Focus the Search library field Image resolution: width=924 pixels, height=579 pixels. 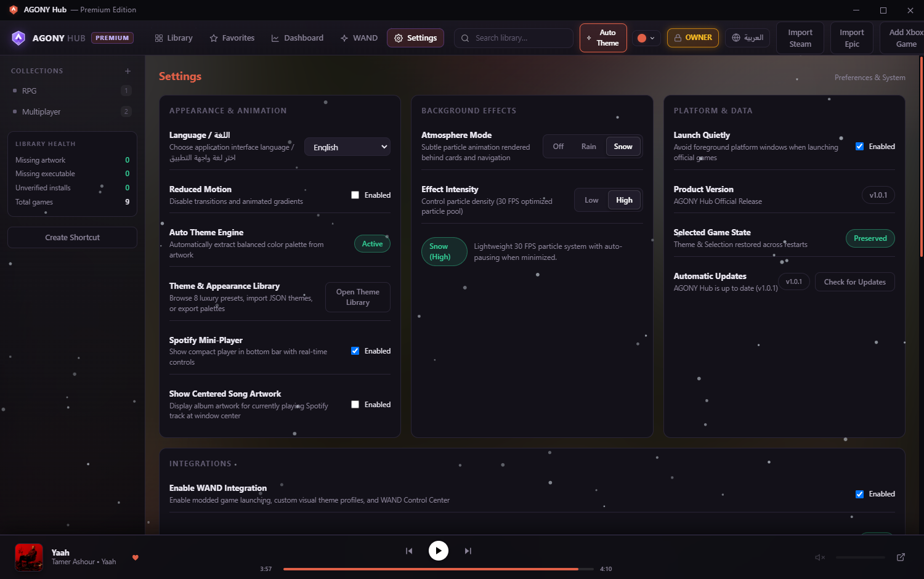coord(514,38)
